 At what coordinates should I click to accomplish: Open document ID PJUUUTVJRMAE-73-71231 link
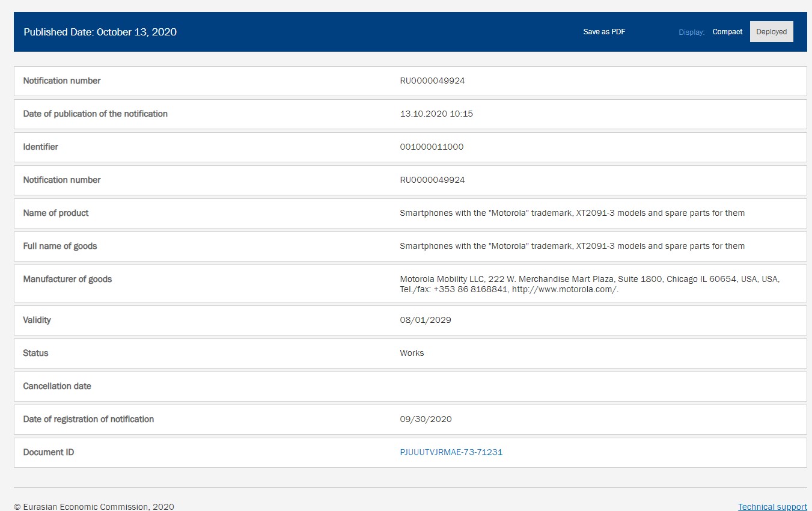pyautogui.click(x=451, y=452)
